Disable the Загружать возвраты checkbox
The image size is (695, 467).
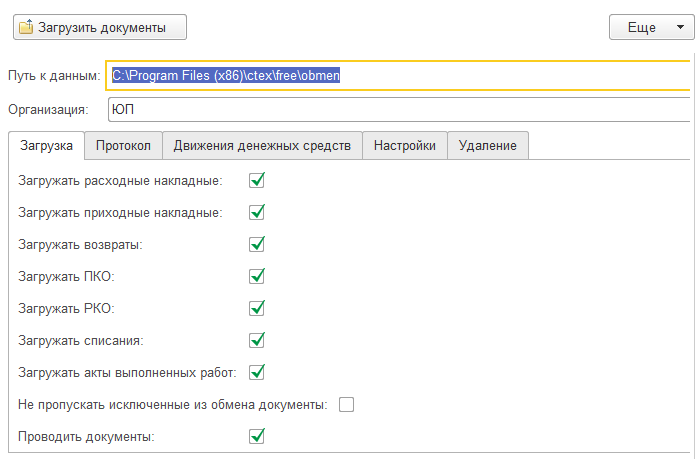tap(256, 244)
